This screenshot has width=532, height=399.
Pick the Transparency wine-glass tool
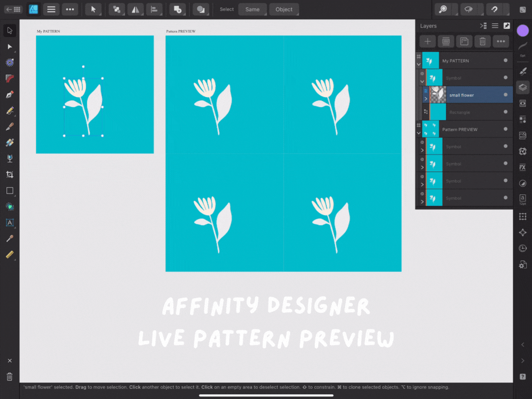10,158
